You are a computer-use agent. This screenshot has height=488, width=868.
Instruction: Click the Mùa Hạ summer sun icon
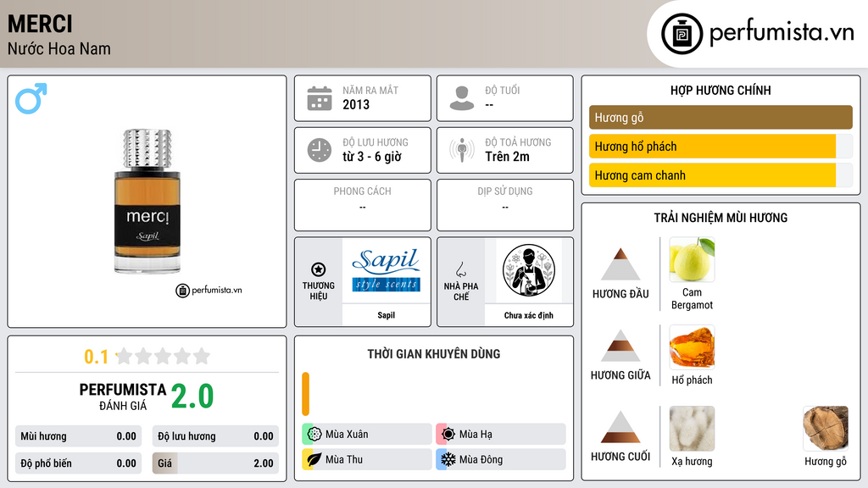pyautogui.click(x=448, y=435)
